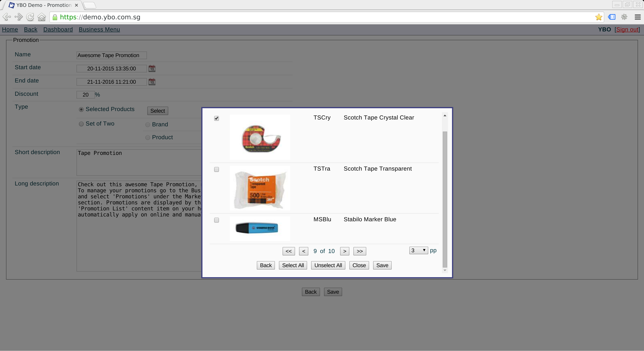Open the browser hamburger menu icon
Viewport: 644px width, 351px height.
[638, 17]
